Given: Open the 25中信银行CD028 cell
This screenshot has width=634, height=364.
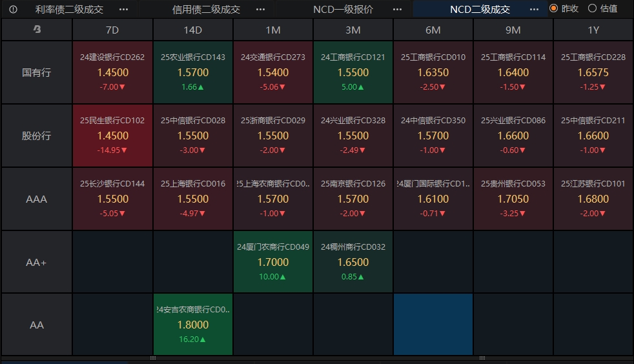Looking at the screenshot, I should coord(193,136).
